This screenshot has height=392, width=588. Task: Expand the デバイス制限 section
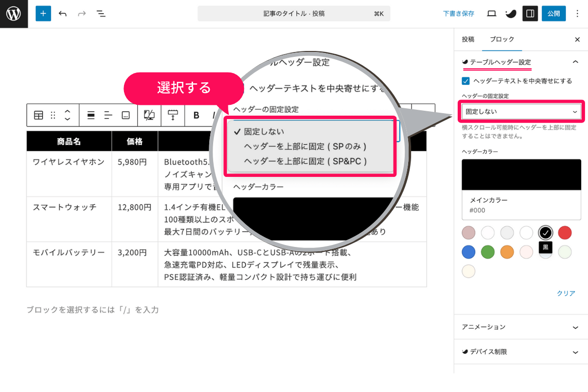pyautogui.click(x=521, y=352)
